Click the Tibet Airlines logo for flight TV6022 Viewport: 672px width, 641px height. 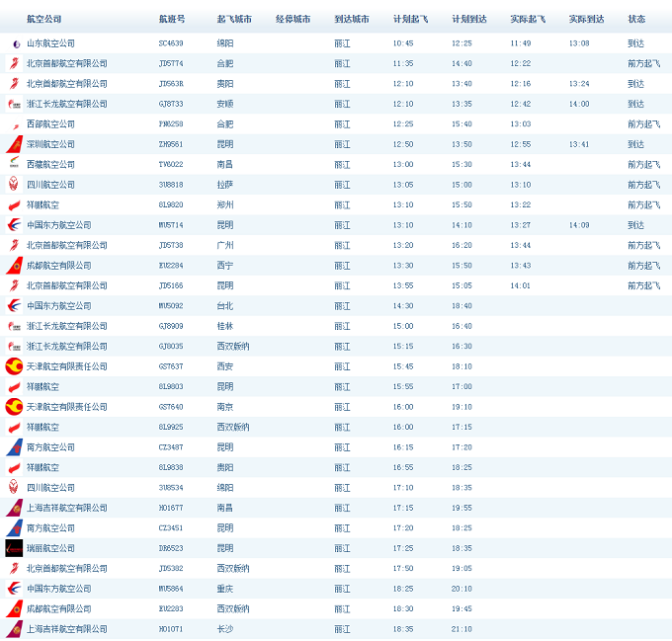[15, 165]
